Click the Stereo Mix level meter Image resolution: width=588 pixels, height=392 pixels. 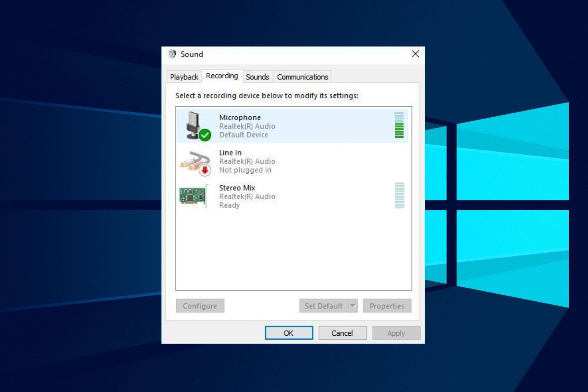[x=399, y=195]
